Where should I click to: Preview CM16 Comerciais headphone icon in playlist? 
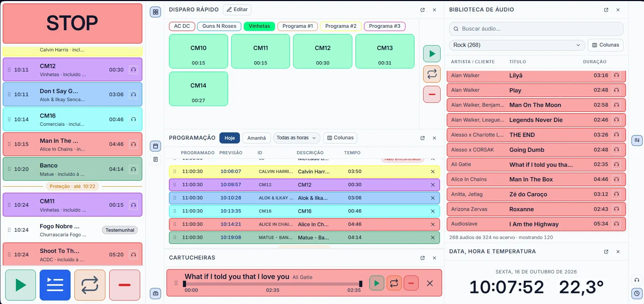[x=134, y=120]
